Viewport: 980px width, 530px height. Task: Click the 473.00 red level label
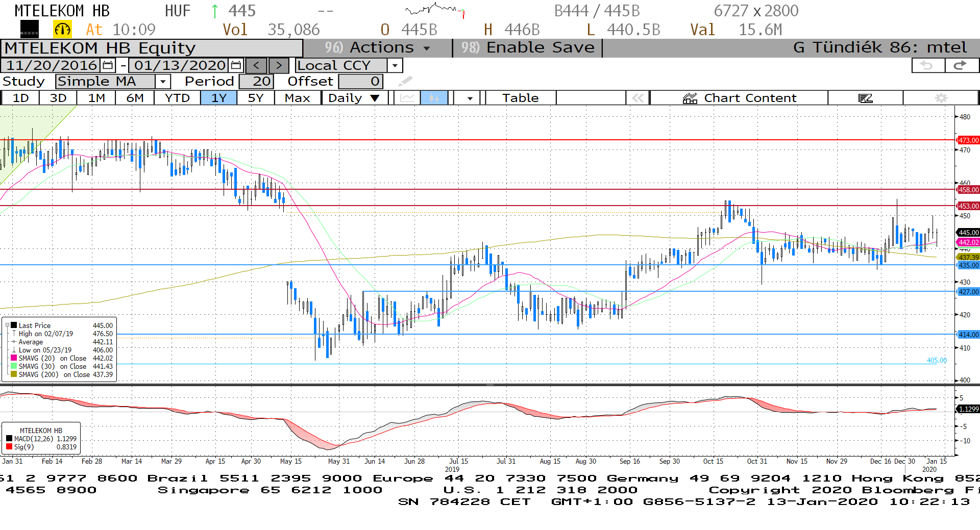968,140
